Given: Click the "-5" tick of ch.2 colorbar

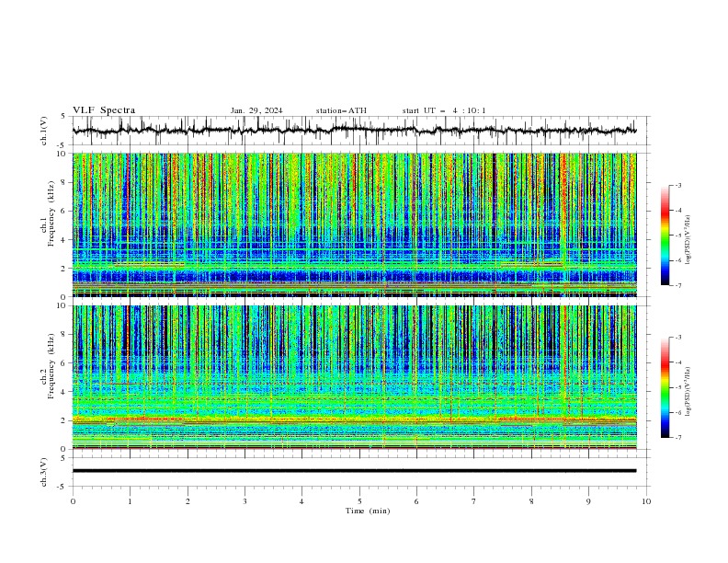Looking at the screenshot, I should [x=678, y=387].
